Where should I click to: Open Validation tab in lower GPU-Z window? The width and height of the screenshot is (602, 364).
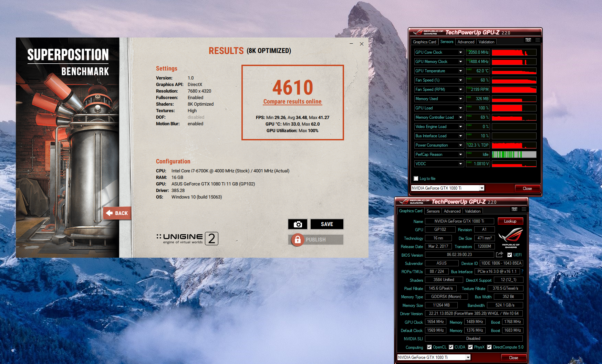[x=473, y=211]
